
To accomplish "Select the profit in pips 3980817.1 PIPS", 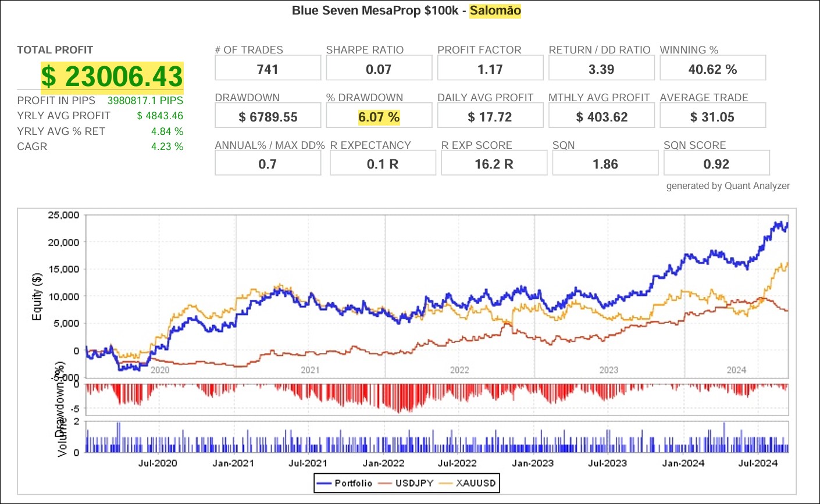I will coord(145,101).
